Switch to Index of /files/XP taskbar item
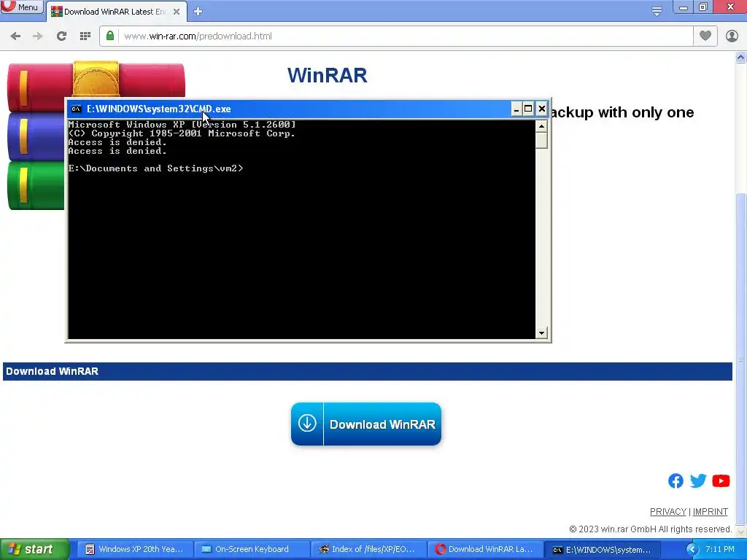Viewport: 747px width, 560px height. pos(368,549)
